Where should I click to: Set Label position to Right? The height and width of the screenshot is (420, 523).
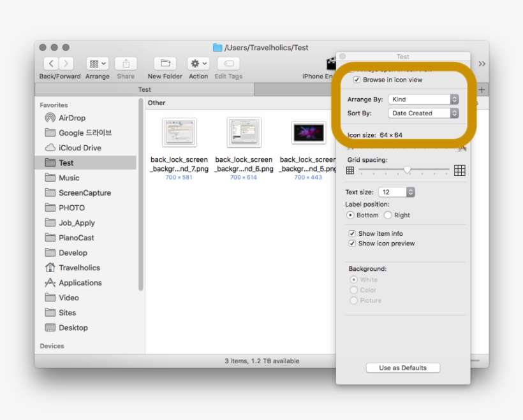click(388, 215)
